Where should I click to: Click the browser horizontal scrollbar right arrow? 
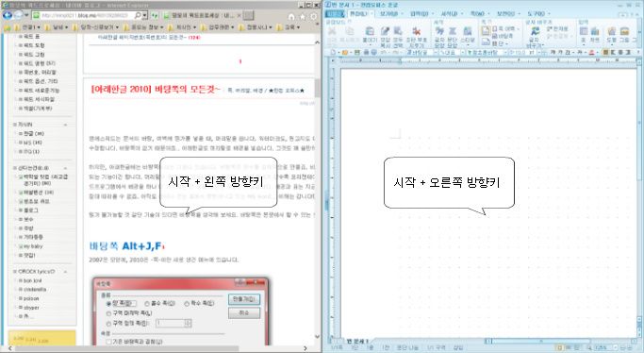click(x=305, y=348)
